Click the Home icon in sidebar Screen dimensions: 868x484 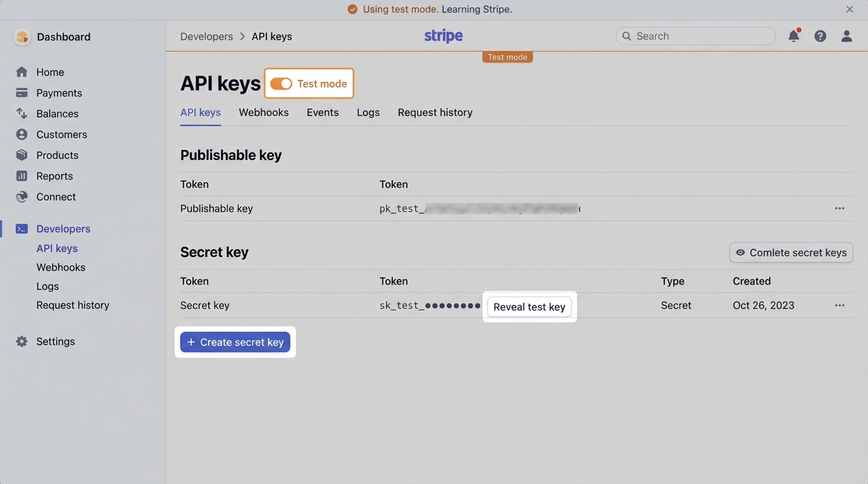point(22,72)
